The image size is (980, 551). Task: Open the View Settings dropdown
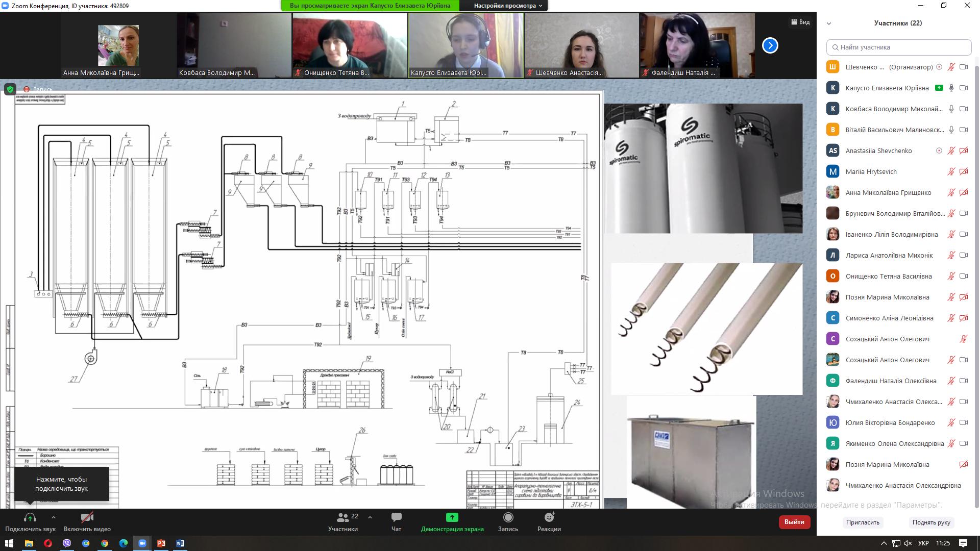coord(507,6)
